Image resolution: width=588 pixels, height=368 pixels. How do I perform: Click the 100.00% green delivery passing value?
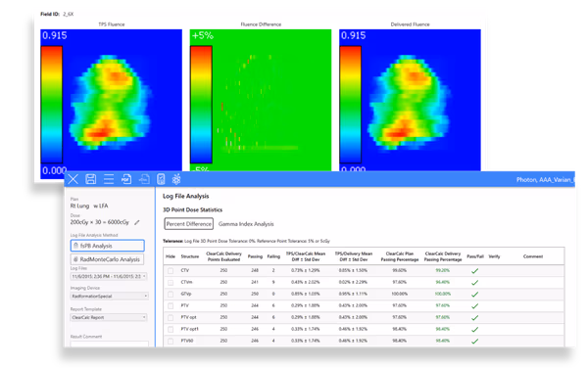point(443,294)
